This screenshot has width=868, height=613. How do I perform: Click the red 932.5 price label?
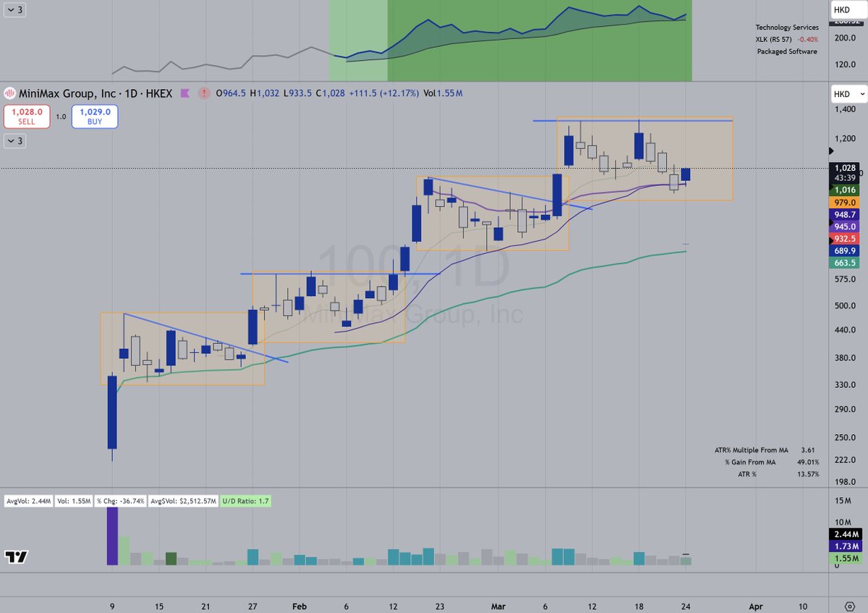click(843, 238)
